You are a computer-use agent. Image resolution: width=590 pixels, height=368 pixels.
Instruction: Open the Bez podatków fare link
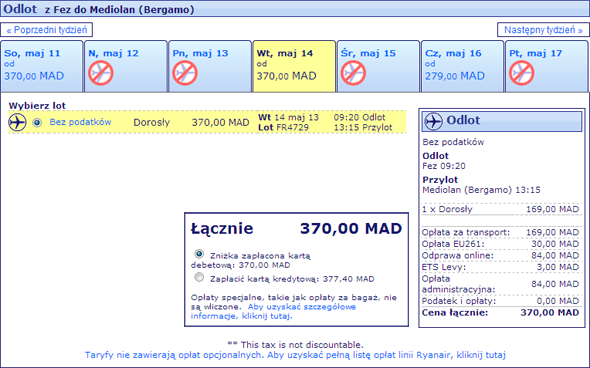tap(81, 122)
